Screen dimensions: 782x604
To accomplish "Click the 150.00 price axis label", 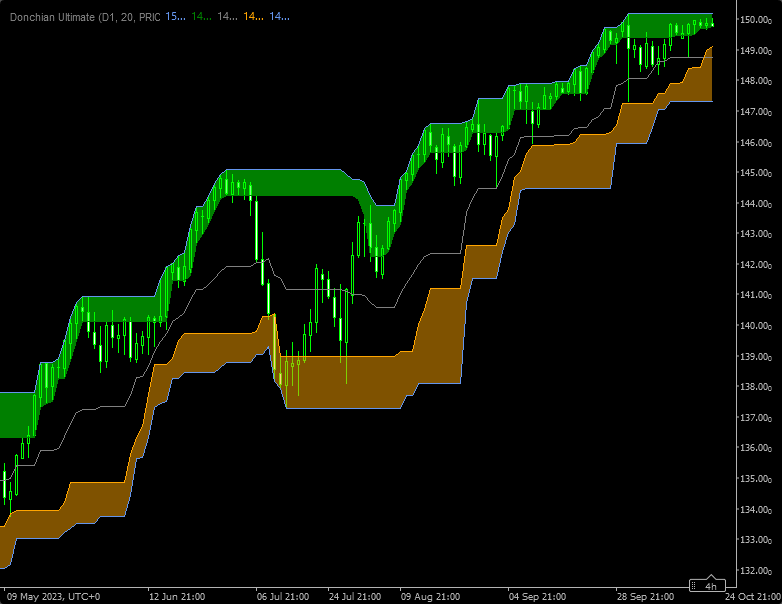I will pyautogui.click(x=755, y=20).
